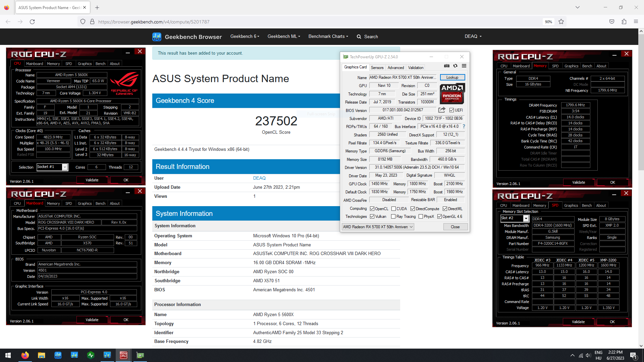This screenshot has width=644, height=362.
Task: Reload the Geekbench page
Action: point(32,22)
